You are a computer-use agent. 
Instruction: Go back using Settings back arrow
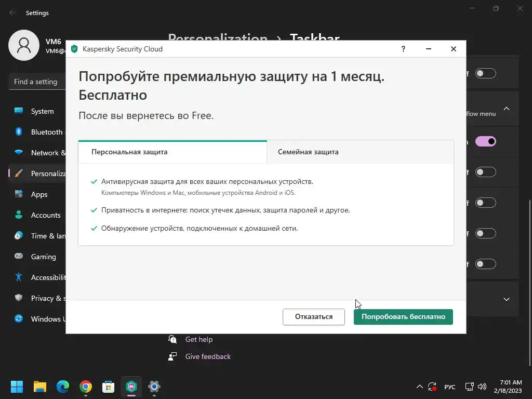click(12, 12)
